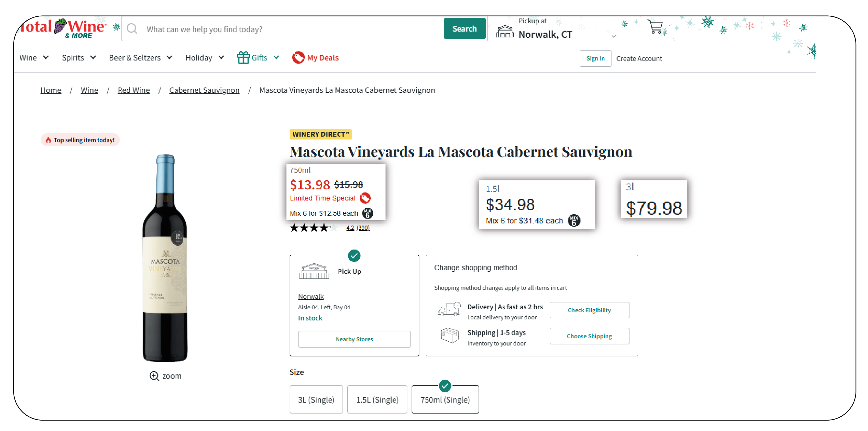Click the Mix 6 badge in 750ml card
The image size is (868, 431).
pos(367,213)
